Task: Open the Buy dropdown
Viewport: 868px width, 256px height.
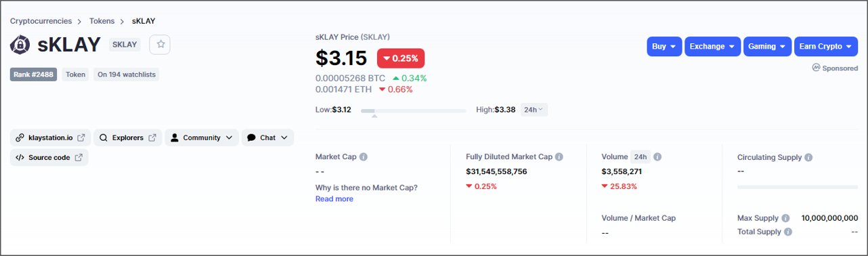Action: tap(664, 47)
